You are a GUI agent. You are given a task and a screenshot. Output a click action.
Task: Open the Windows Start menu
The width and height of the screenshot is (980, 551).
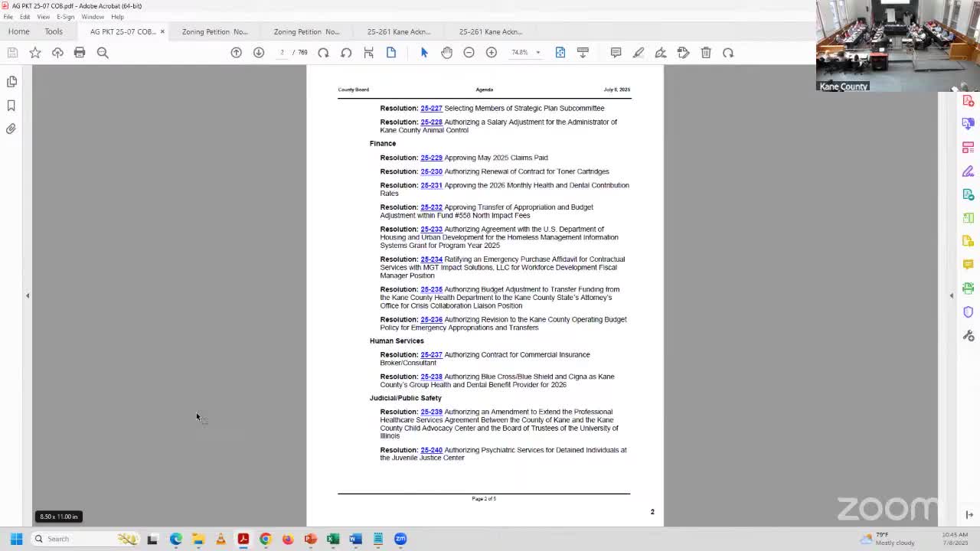[x=16, y=539]
